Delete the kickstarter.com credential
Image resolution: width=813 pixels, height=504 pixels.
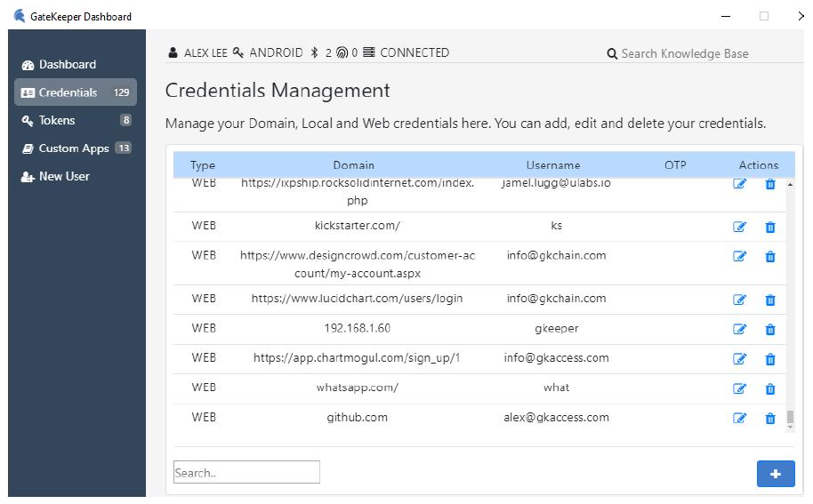pos(770,227)
